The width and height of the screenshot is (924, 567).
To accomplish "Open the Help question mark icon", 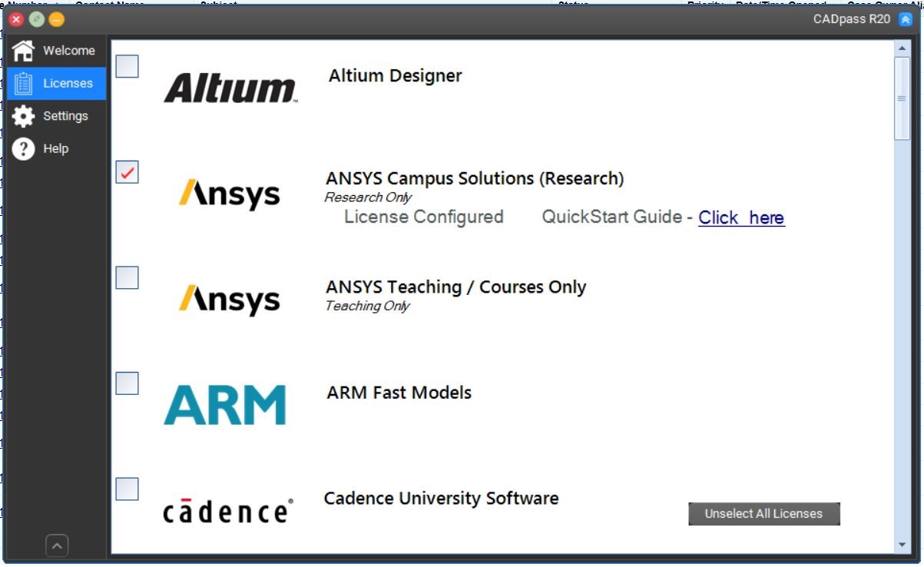I will point(24,149).
